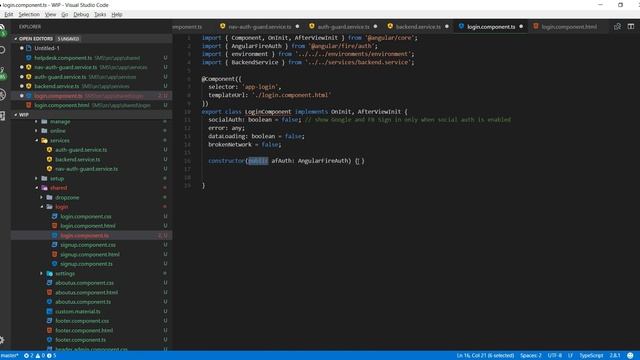
Task: Switch to auth-guard.service.ts tab
Action: point(343,27)
